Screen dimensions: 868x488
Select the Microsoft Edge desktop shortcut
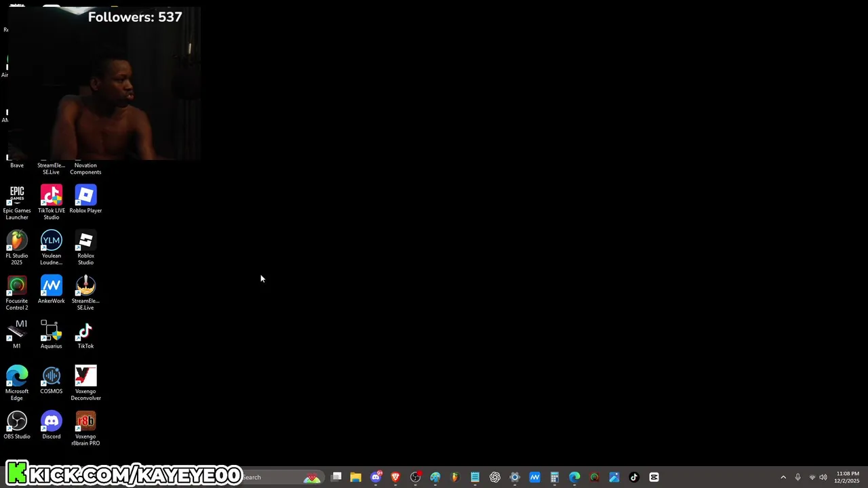(x=17, y=384)
